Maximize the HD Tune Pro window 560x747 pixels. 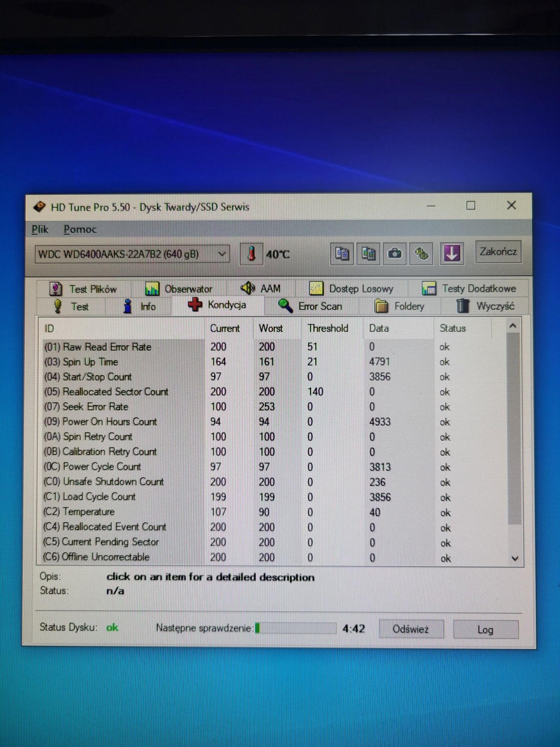(x=470, y=205)
